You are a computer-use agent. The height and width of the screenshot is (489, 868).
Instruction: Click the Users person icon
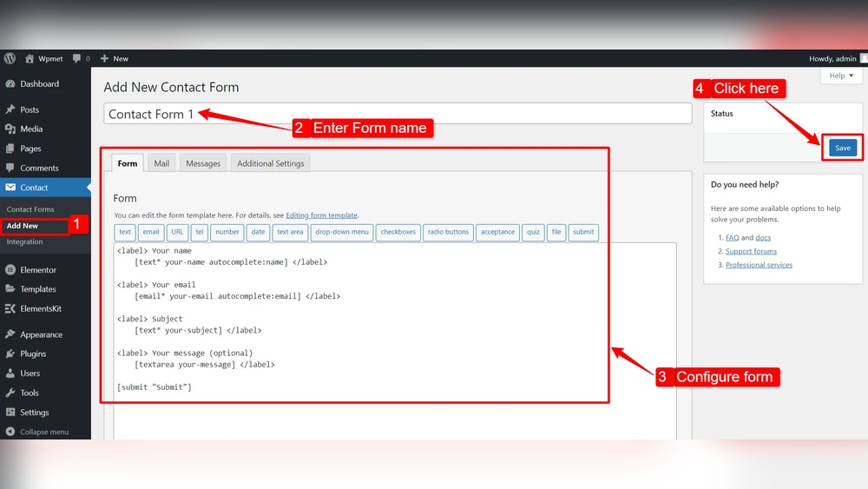10,373
